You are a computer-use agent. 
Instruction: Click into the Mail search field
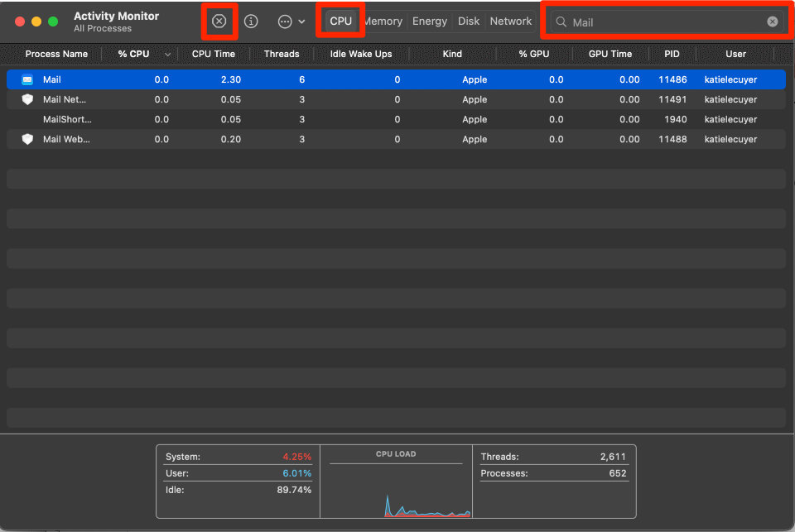[x=662, y=22]
